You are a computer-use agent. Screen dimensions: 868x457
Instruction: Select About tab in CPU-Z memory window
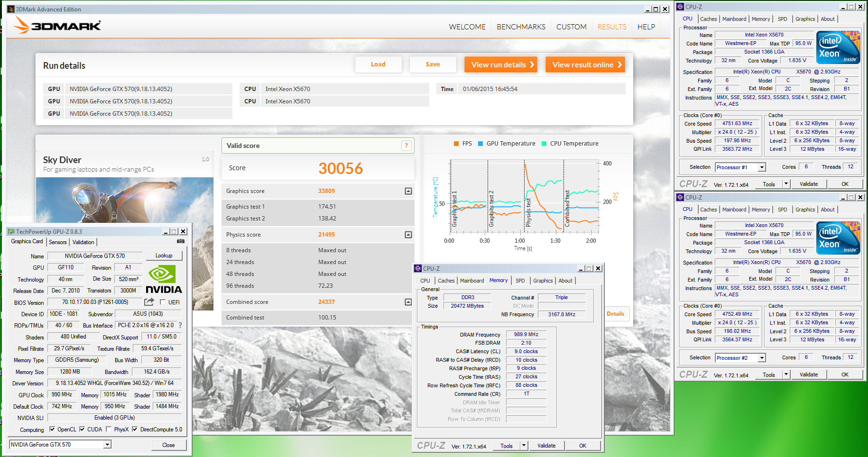565,281
